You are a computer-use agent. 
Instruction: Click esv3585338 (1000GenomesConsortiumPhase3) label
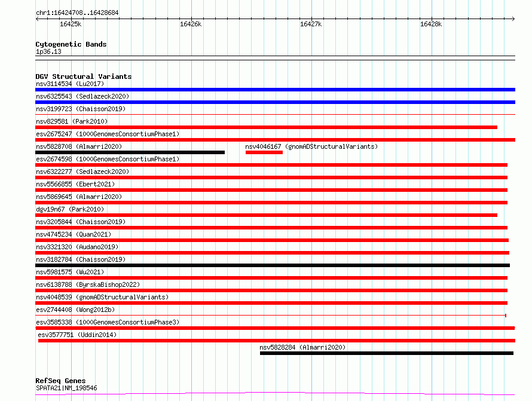[x=108, y=322]
